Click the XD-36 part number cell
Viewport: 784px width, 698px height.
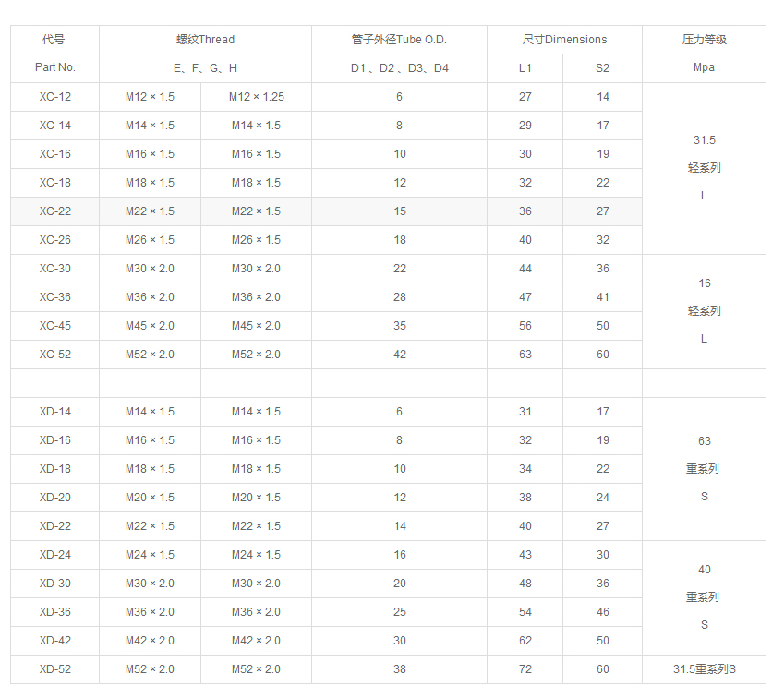tap(54, 612)
